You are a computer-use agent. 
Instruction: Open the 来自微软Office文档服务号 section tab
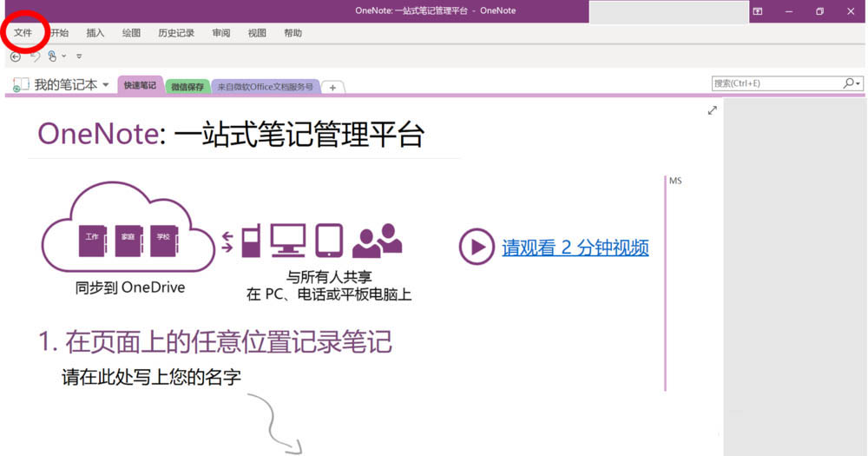[265, 87]
